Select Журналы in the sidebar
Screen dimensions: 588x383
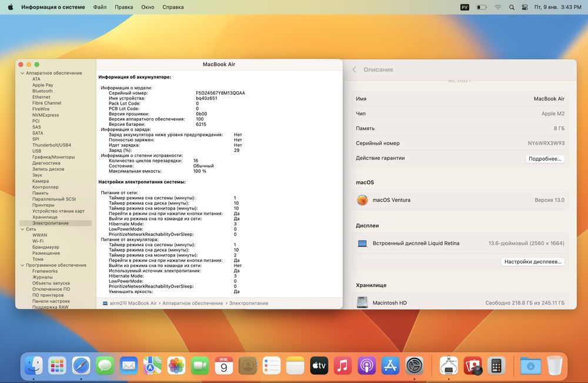pos(42,277)
